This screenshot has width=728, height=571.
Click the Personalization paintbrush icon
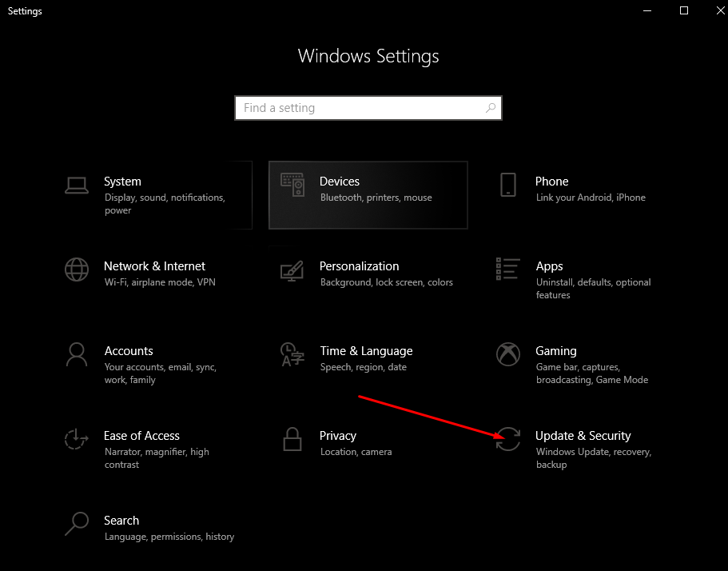(x=292, y=270)
